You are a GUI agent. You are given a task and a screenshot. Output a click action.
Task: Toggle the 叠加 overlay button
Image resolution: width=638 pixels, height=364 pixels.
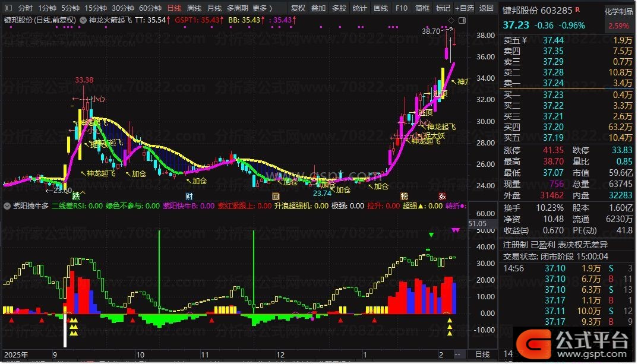point(318,8)
